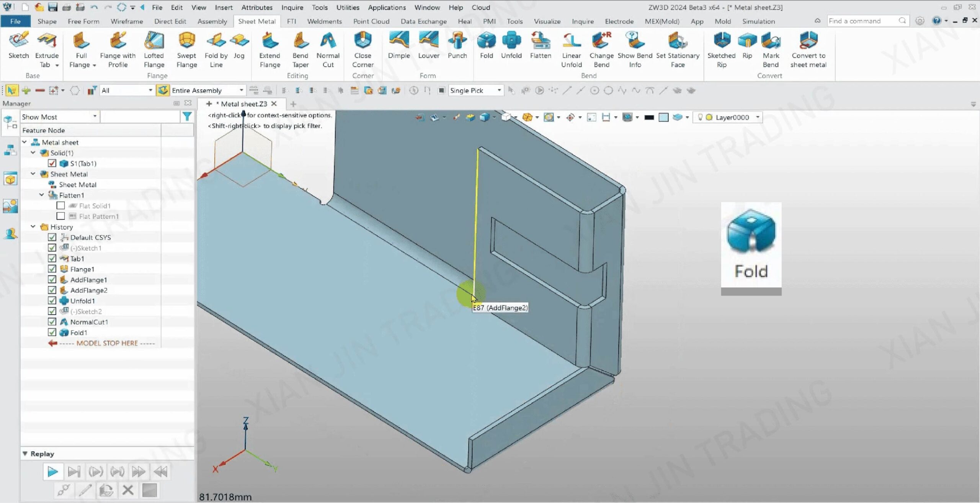980x503 pixels.
Task: Uncheck the Fold1 history checkbox
Action: [52, 333]
